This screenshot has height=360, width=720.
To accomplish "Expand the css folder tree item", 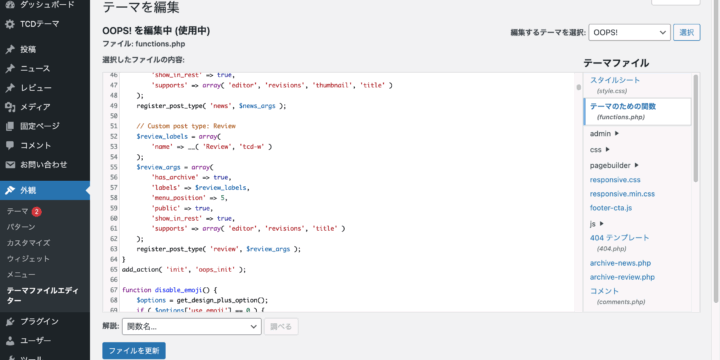I will [600, 150].
